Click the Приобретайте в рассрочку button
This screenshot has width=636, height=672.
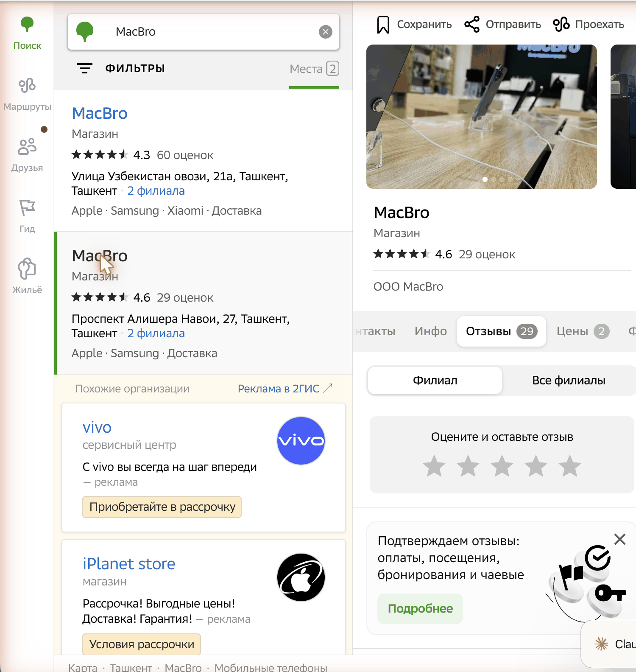pyautogui.click(x=162, y=507)
